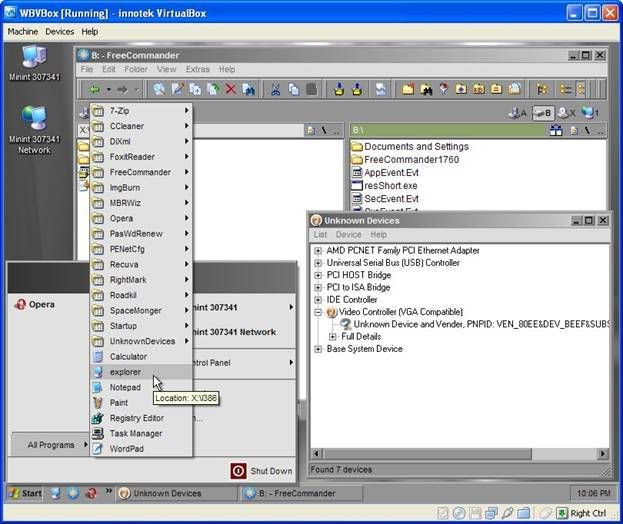Open VirtualBox Devices menu

click(60, 31)
